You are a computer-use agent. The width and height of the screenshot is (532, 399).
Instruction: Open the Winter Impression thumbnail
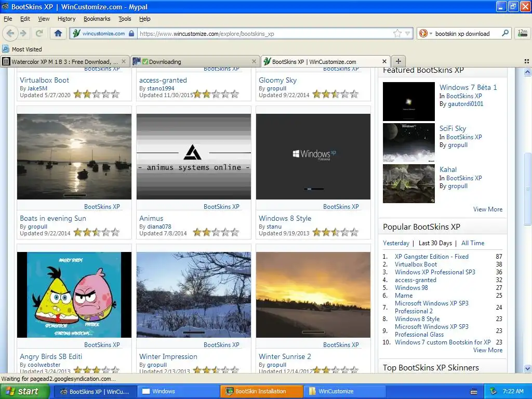(x=194, y=295)
